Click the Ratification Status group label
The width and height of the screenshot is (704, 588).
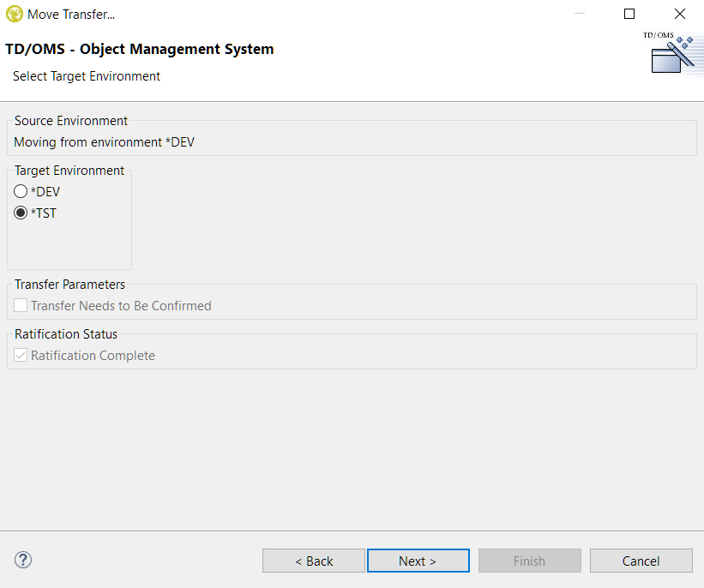click(x=66, y=334)
